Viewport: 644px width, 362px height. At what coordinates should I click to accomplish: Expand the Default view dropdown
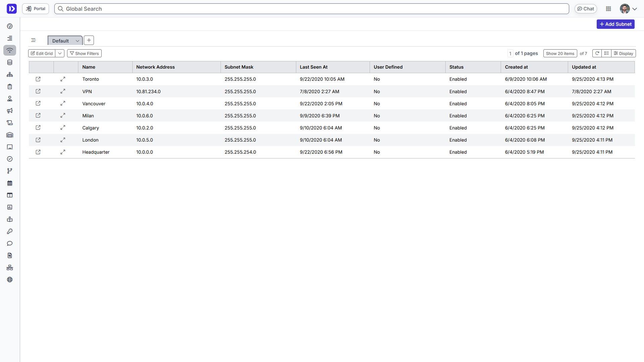pos(77,41)
